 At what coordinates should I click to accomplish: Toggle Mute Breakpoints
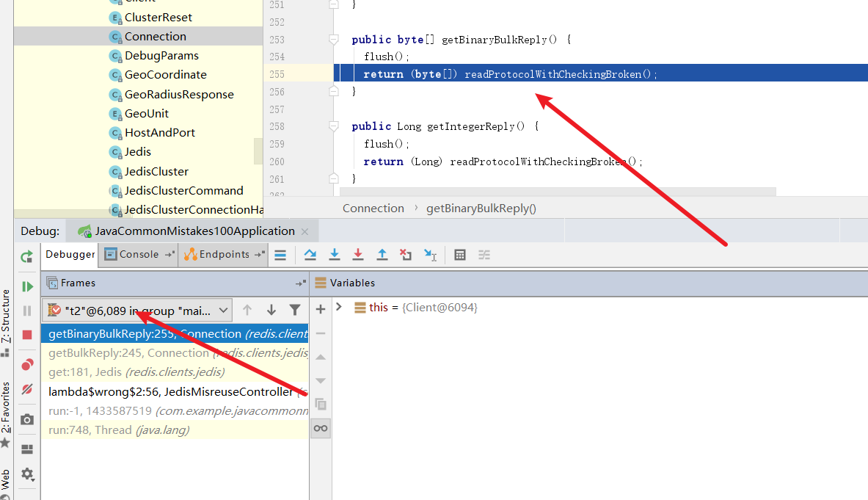click(x=27, y=389)
